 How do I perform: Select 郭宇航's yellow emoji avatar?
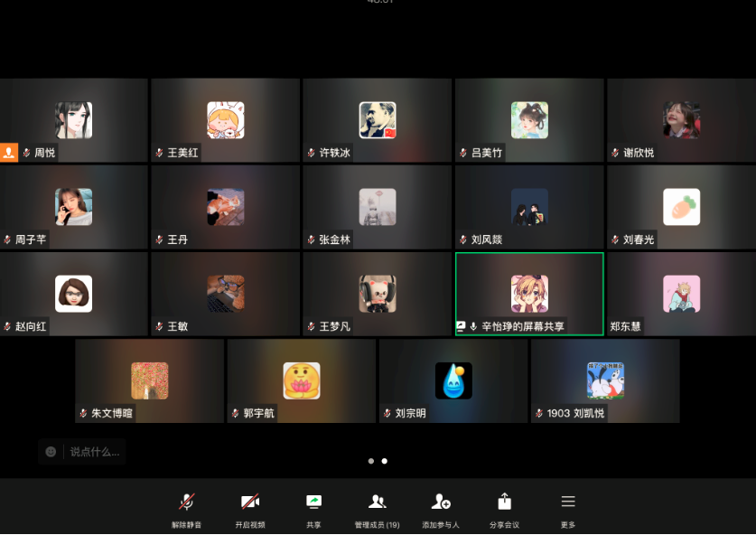(x=302, y=380)
